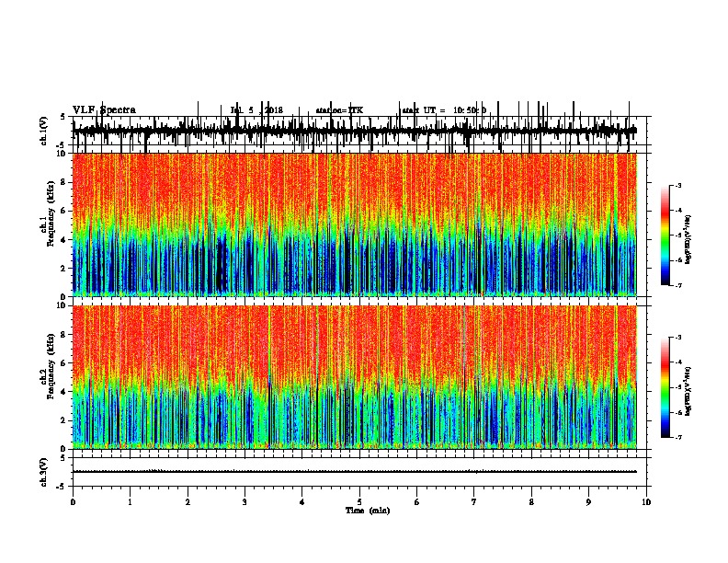
Task: Click ch.2 spectrogram frequency tick "6"
Action: coord(64,363)
